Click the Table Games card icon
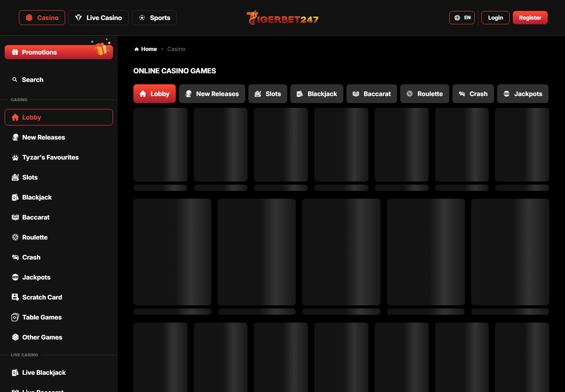This screenshot has height=392, width=565. [15, 317]
